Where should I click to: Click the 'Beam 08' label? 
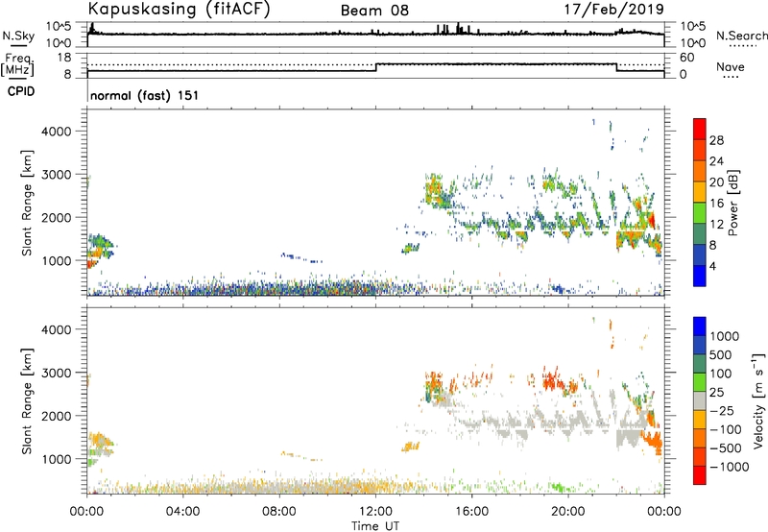pyautogui.click(x=374, y=11)
